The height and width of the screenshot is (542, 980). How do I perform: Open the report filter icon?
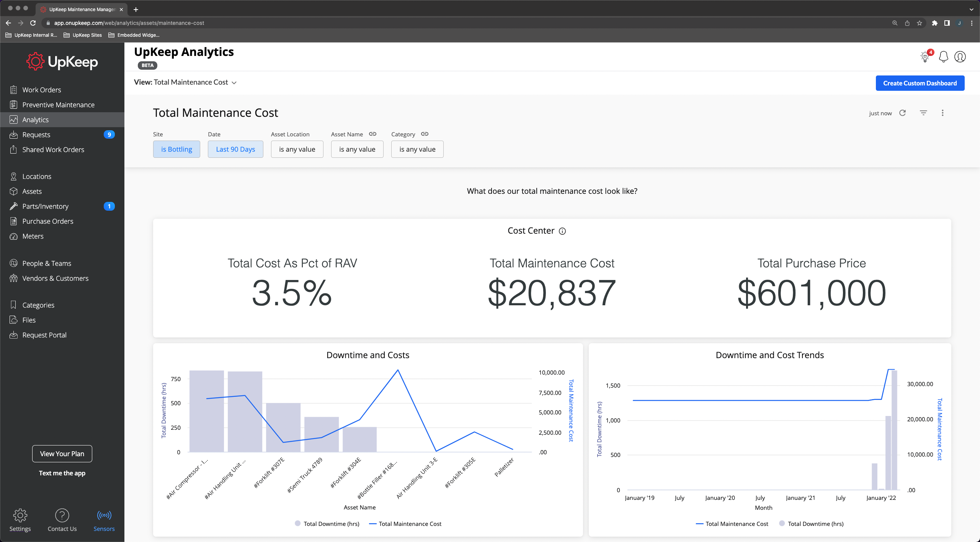[924, 113]
